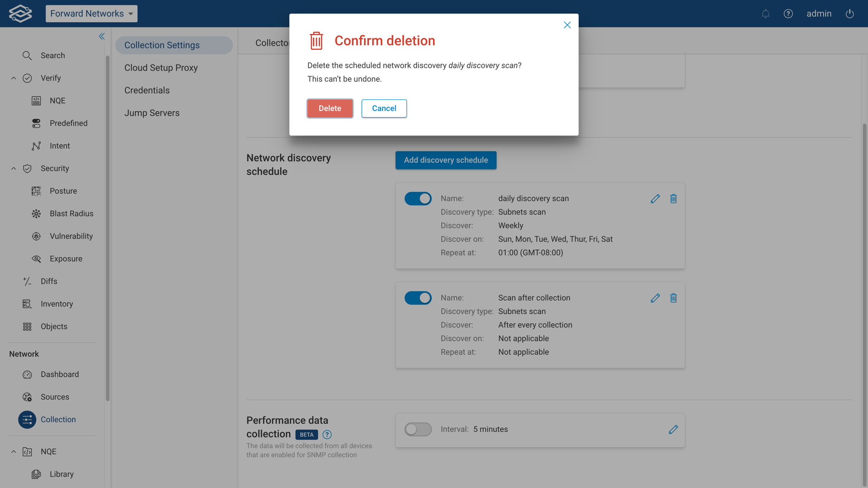Edit the performance data collection interval

click(673, 430)
